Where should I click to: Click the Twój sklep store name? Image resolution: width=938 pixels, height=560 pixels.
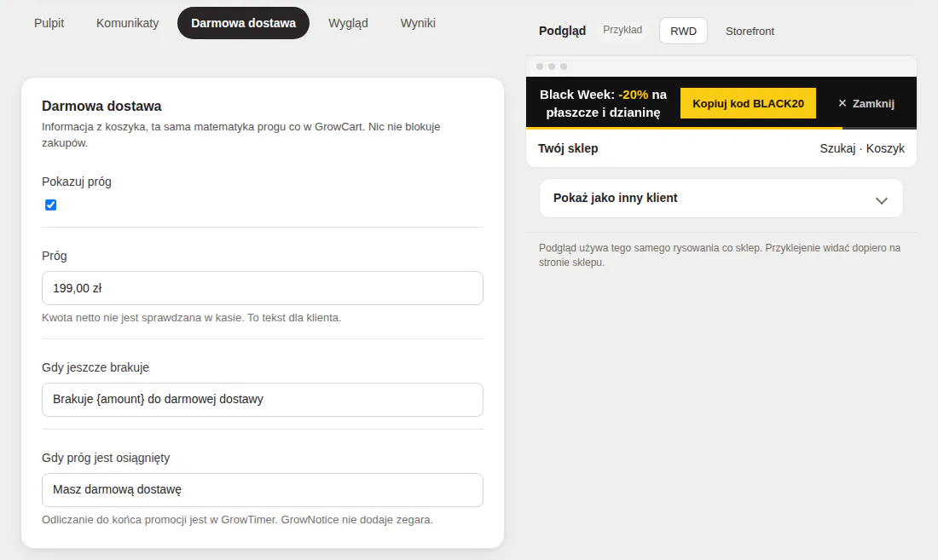click(x=568, y=148)
